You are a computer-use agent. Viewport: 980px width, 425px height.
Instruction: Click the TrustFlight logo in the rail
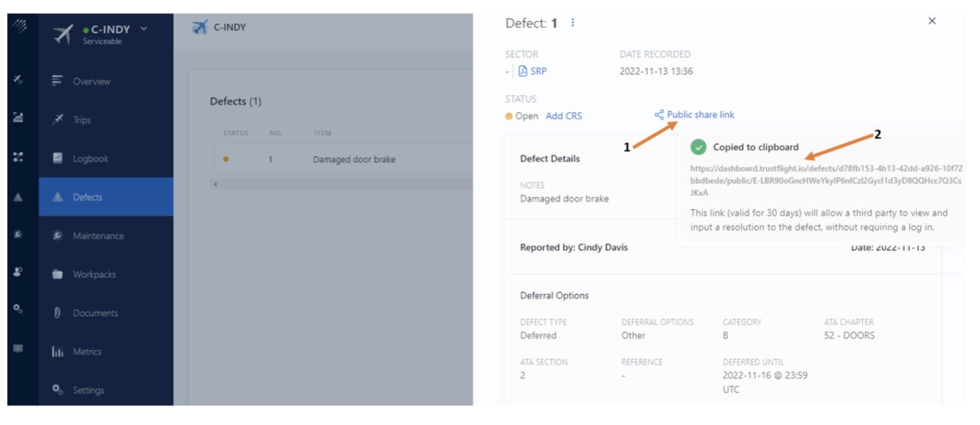[x=20, y=26]
